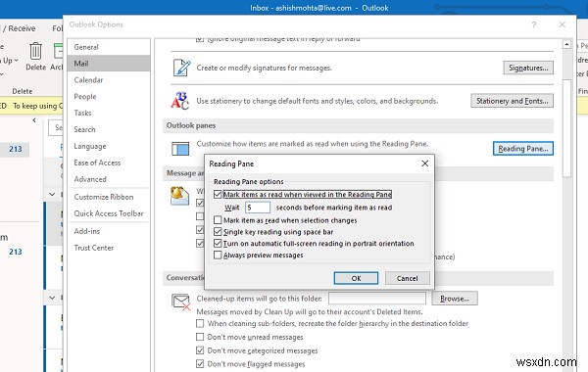Click the signature pen icon
Image resolution: width=588 pixels, height=372 pixels.
(x=181, y=68)
